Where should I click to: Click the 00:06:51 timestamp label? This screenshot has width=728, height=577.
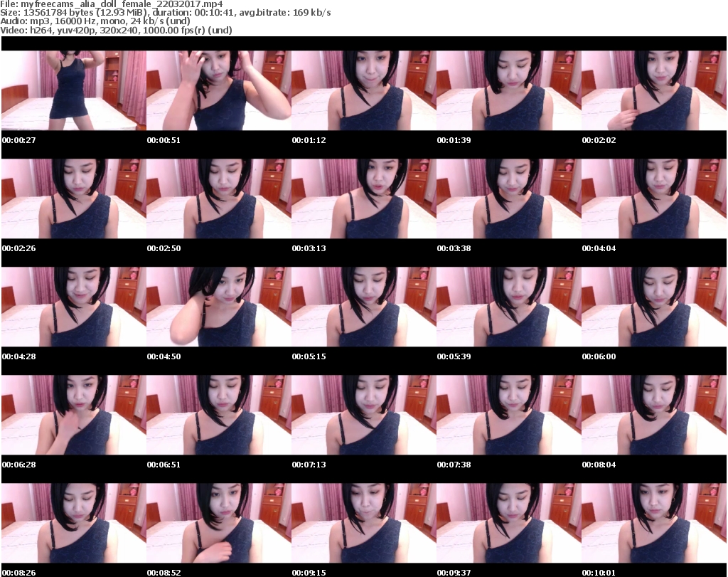(x=164, y=465)
